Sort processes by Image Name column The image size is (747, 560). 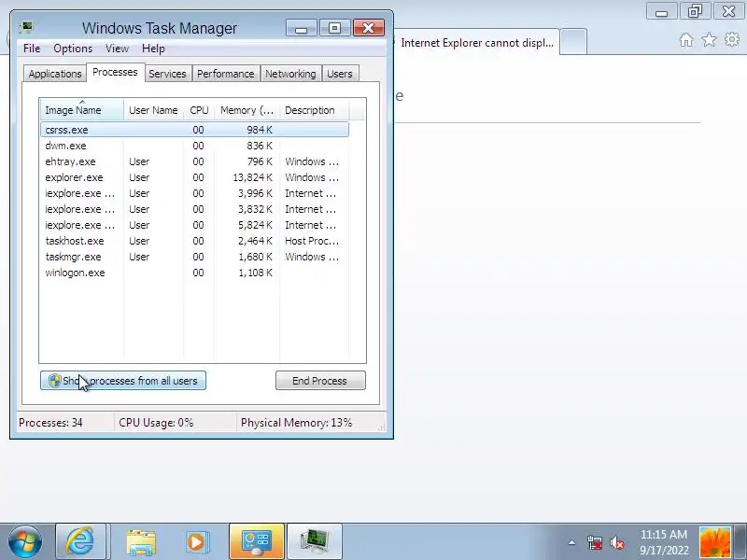tap(82, 110)
